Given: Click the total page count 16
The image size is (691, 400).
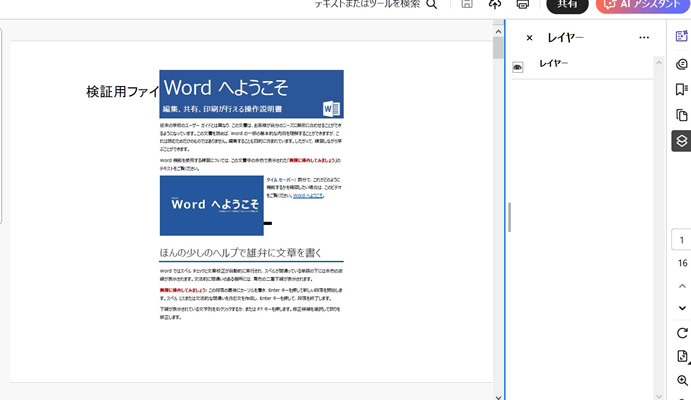Looking at the screenshot, I should (682, 263).
